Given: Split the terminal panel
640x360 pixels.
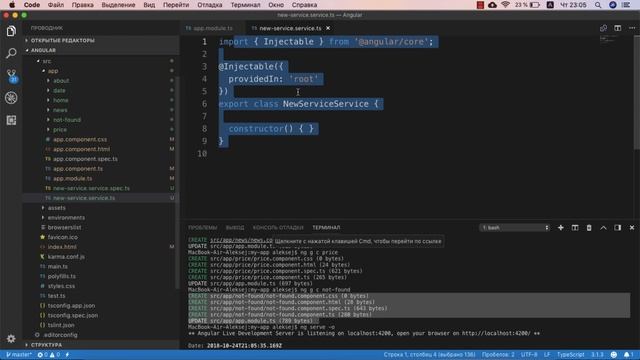Looking at the screenshot, I should tap(575, 228).
